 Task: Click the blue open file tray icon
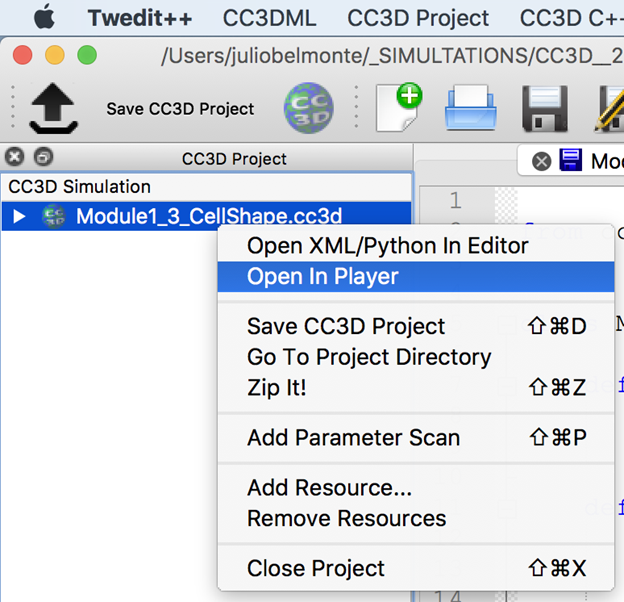tap(470, 107)
